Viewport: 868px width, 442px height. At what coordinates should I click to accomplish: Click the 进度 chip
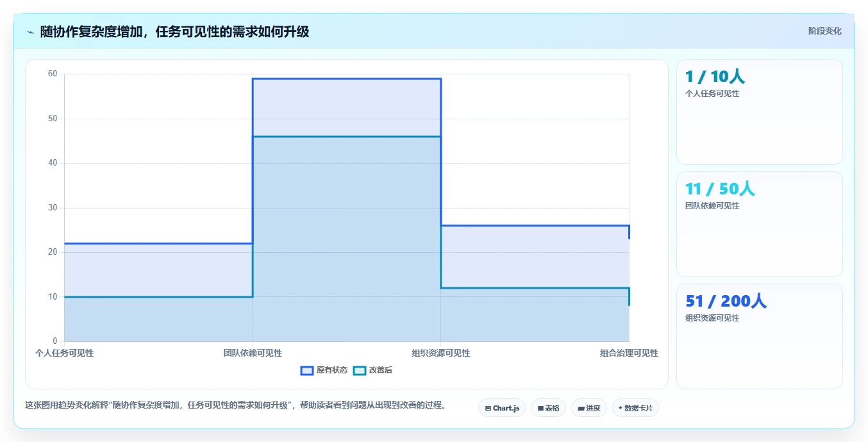(x=588, y=408)
